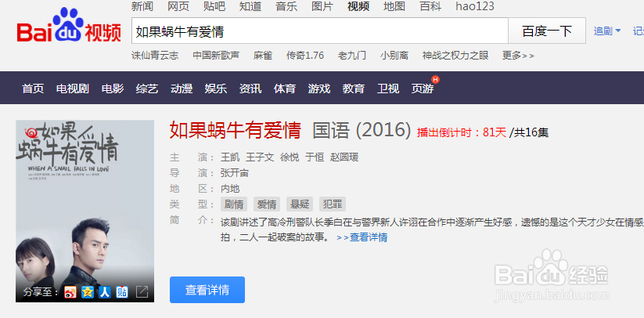Select the 犯罪 genre tag
The image size is (644, 318).
(x=333, y=204)
